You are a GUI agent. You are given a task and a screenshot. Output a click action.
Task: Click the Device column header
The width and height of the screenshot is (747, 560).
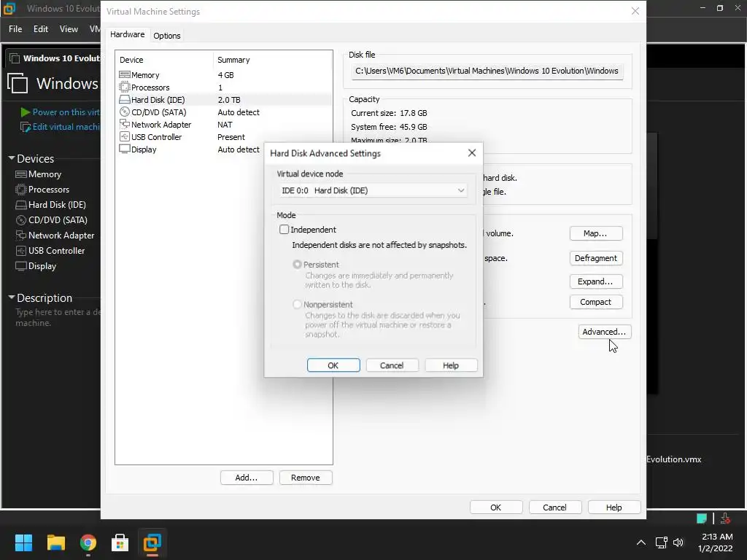point(164,60)
